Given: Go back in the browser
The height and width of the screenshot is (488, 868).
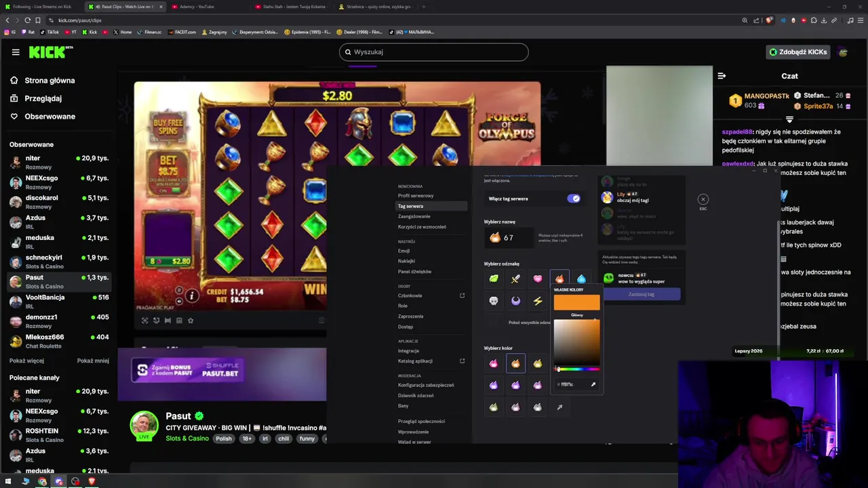Looking at the screenshot, I should point(7,20).
